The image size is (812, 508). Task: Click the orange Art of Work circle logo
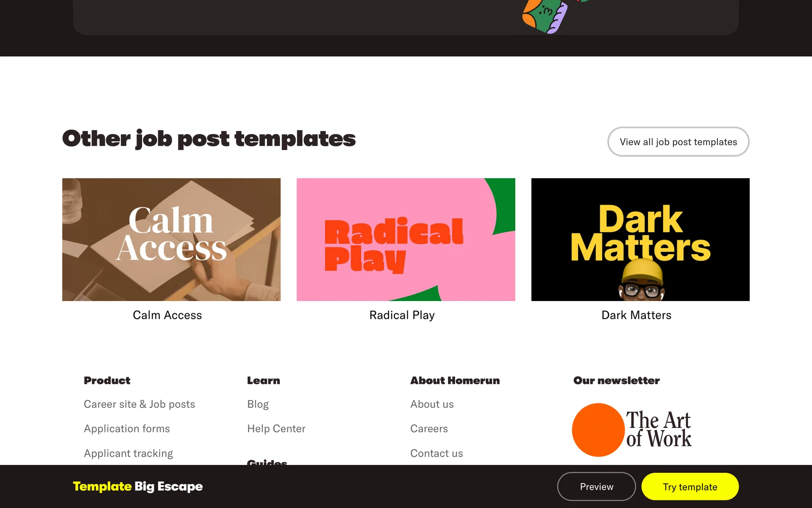click(598, 430)
